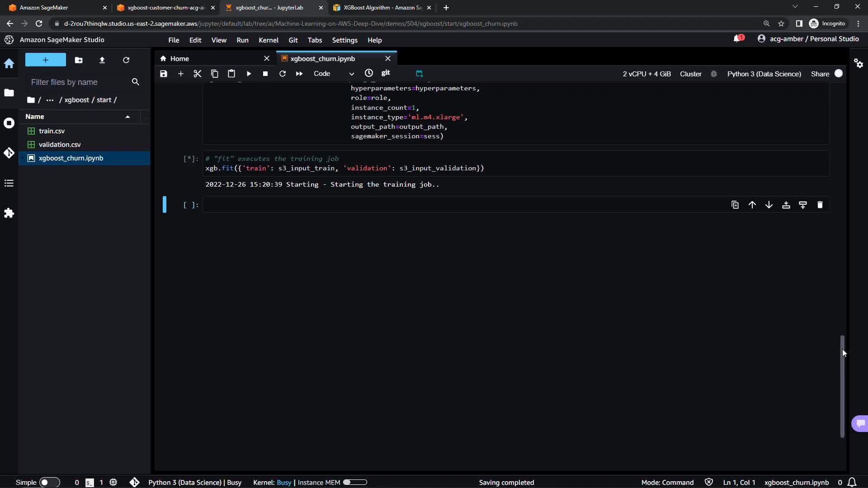This screenshot has width=868, height=488.
Task: Switch to the Home tab
Action: [179, 59]
